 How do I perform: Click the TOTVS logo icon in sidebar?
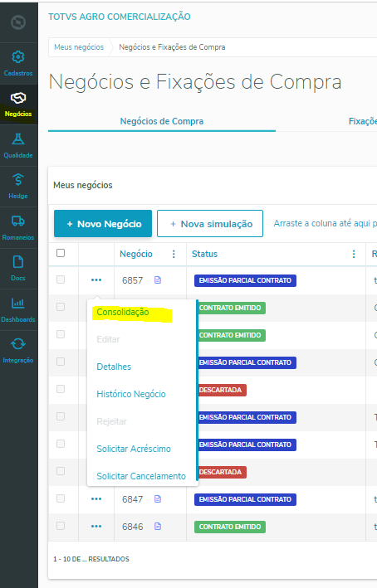pos(18,22)
